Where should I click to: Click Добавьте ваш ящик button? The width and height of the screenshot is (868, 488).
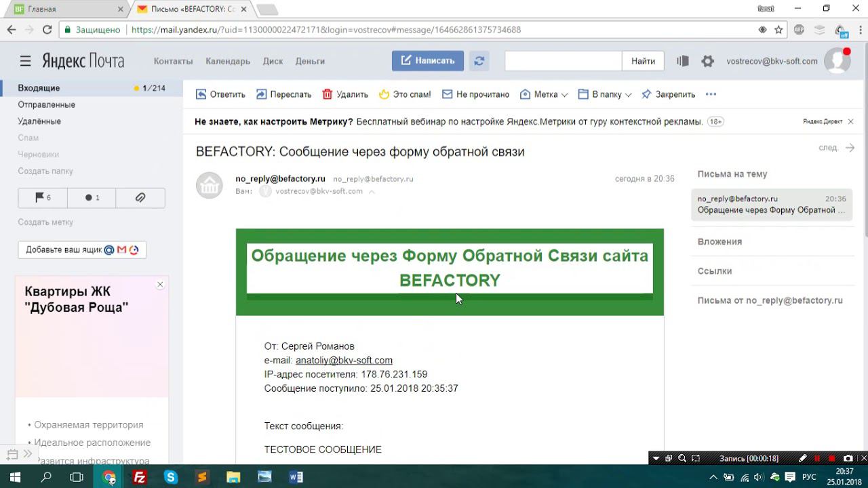(82, 249)
